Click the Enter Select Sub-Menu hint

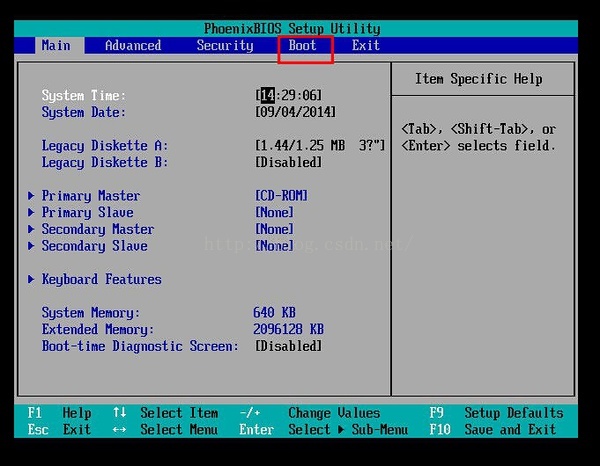pos(324,430)
